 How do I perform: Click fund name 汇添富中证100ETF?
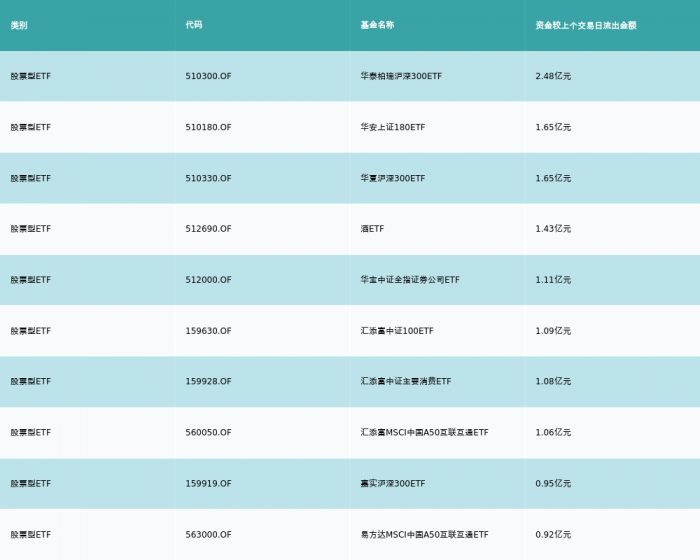(397, 331)
